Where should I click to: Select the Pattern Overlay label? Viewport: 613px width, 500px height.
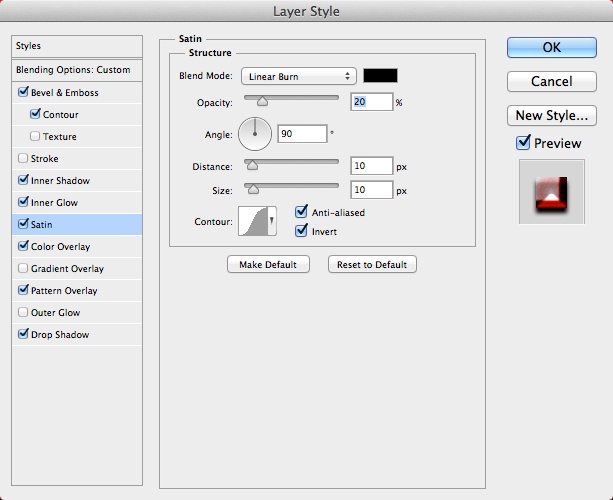pos(64,290)
